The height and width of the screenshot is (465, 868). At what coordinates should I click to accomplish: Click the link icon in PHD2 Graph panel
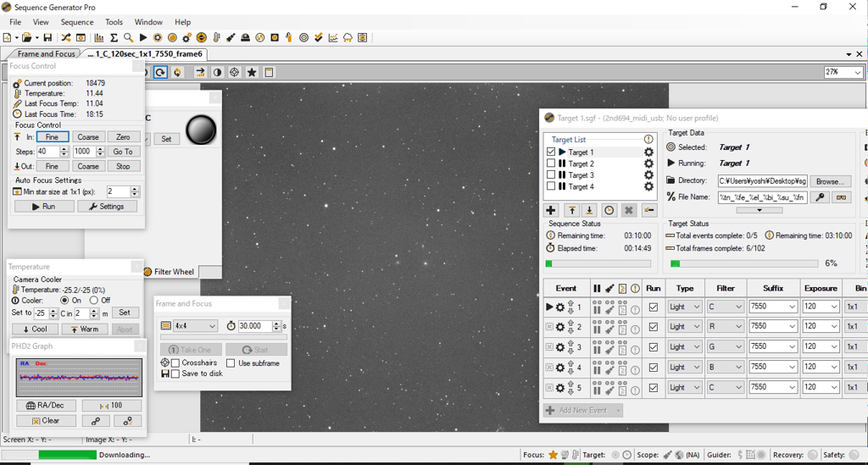tap(96, 421)
